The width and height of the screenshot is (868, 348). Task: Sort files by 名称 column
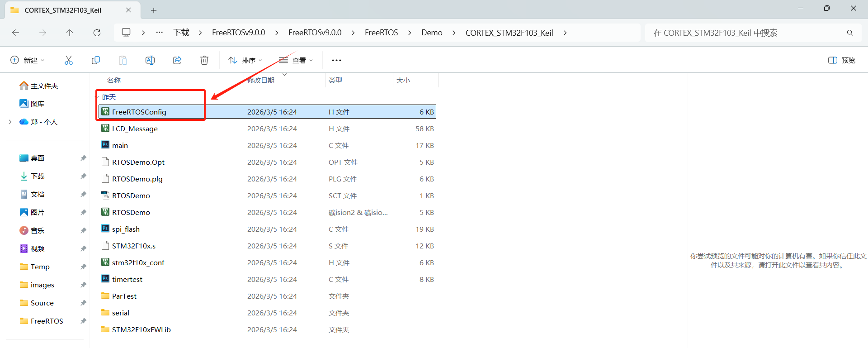[x=114, y=80]
